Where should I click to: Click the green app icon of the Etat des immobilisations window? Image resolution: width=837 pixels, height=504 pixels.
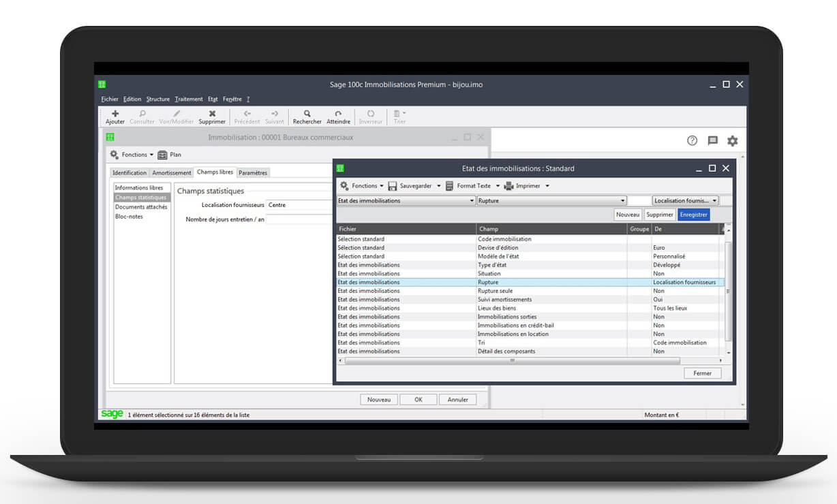pos(341,168)
